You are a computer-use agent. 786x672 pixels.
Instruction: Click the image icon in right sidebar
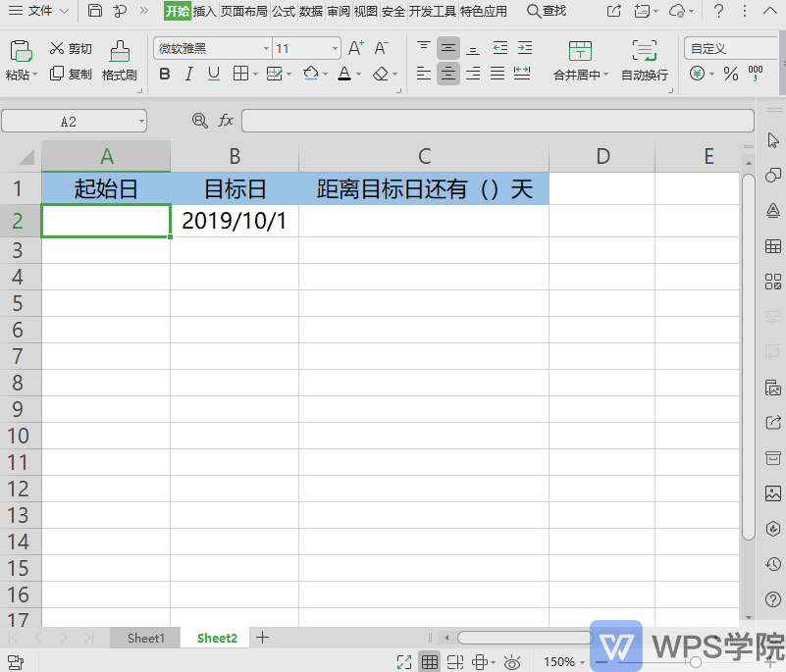click(x=773, y=493)
